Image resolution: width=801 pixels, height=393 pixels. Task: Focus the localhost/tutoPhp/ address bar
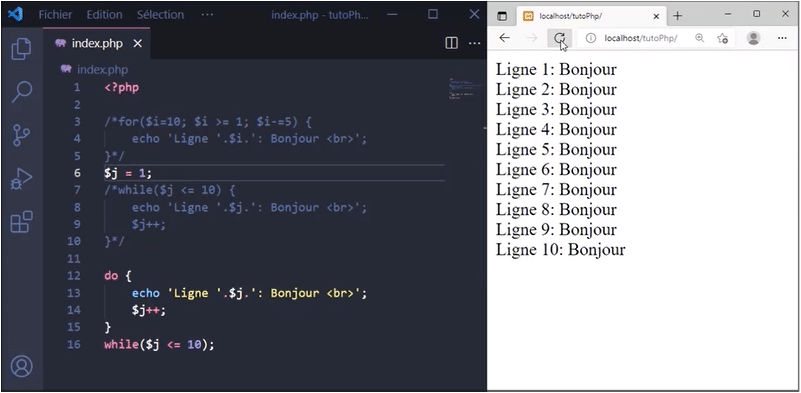tap(641, 38)
